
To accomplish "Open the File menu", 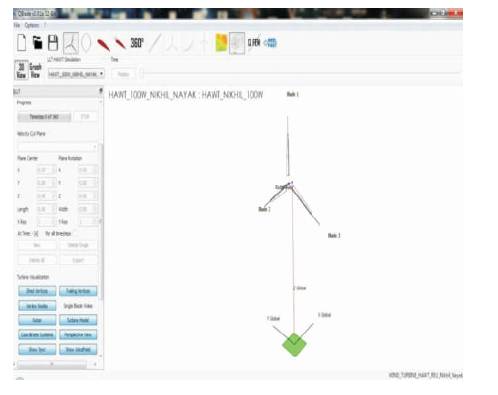I will tap(17, 25).
